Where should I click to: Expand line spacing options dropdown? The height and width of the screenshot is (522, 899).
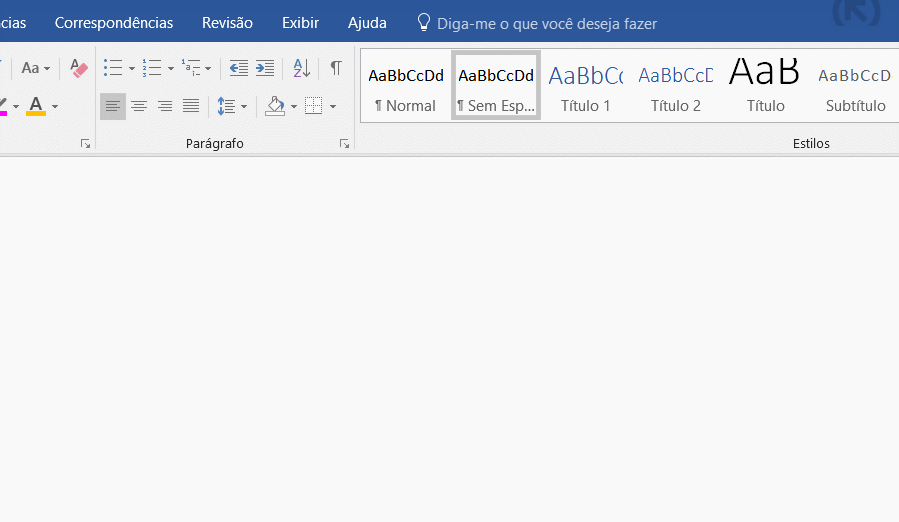click(x=244, y=106)
